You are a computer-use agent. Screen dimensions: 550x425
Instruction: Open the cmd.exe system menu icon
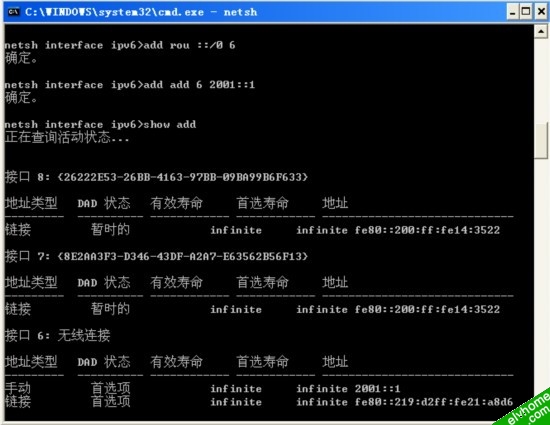[x=13, y=12]
